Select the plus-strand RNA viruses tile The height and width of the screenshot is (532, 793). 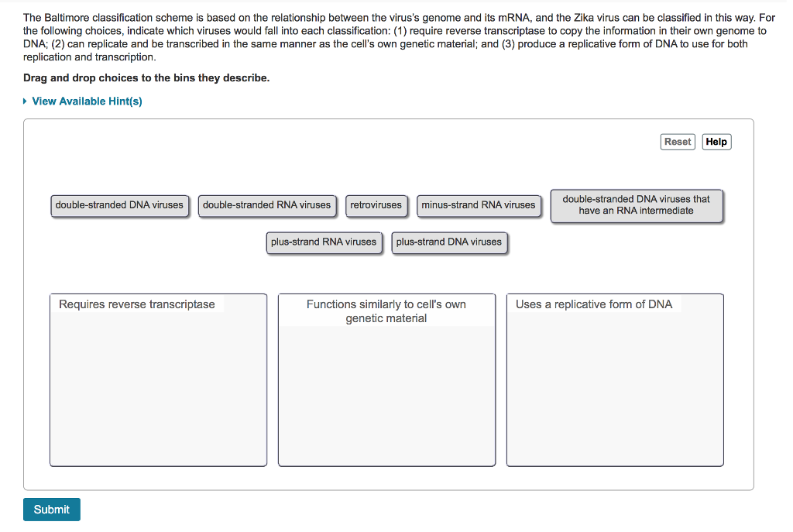324,242
